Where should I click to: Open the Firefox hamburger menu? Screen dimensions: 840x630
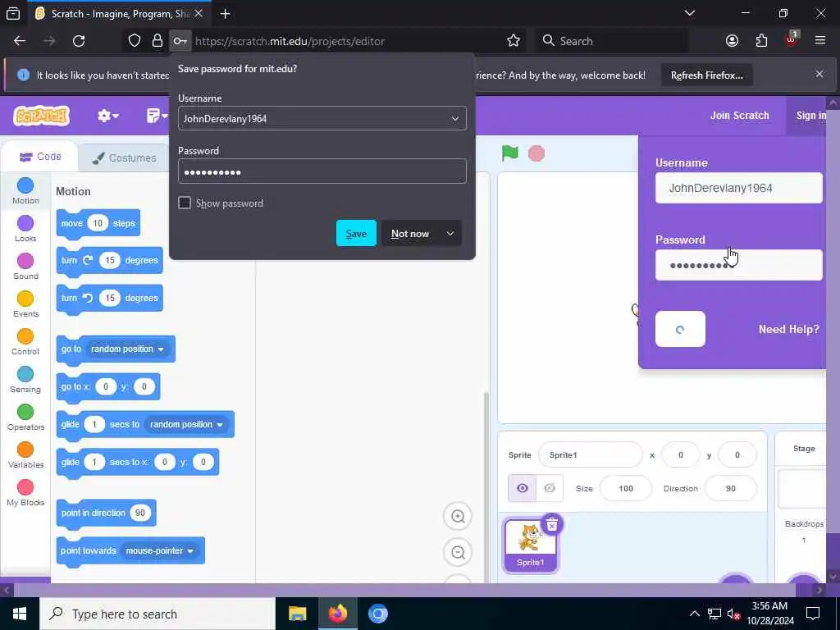820,41
